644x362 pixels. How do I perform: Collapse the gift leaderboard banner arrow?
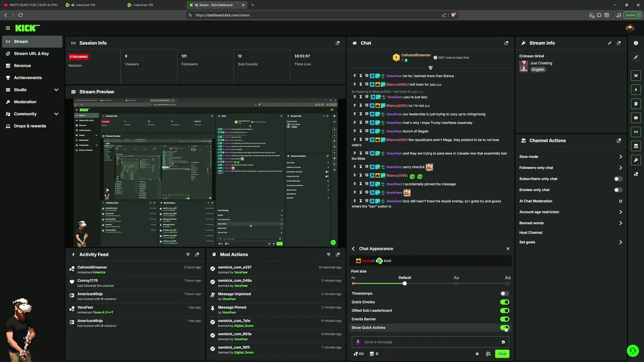430,68
